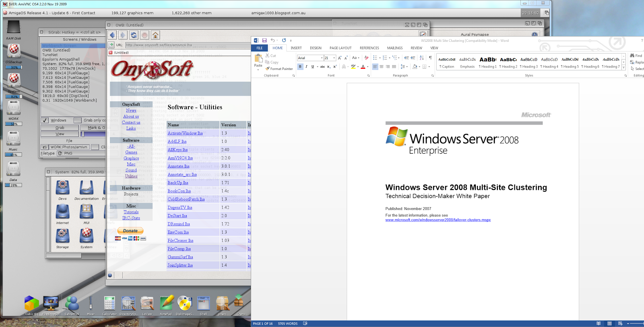Click the Home icon in OWB browser
Image resolution: width=644 pixels, height=327 pixels.
(x=155, y=35)
